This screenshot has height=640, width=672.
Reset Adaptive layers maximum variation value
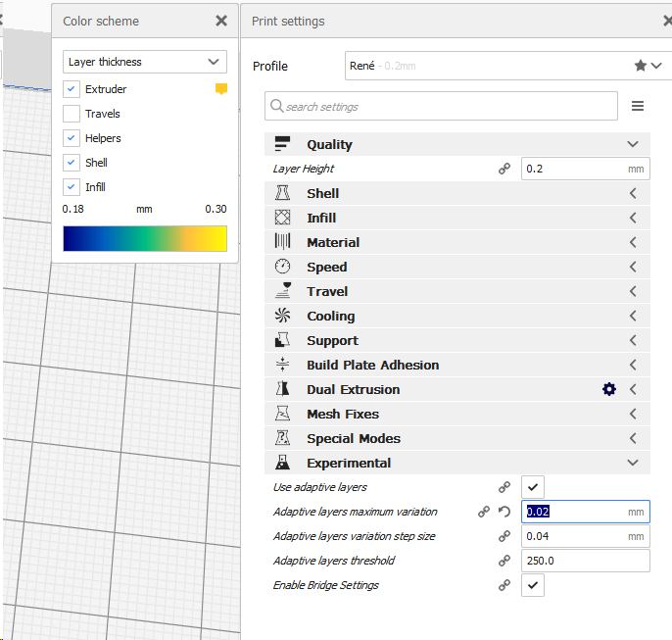(x=504, y=512)
